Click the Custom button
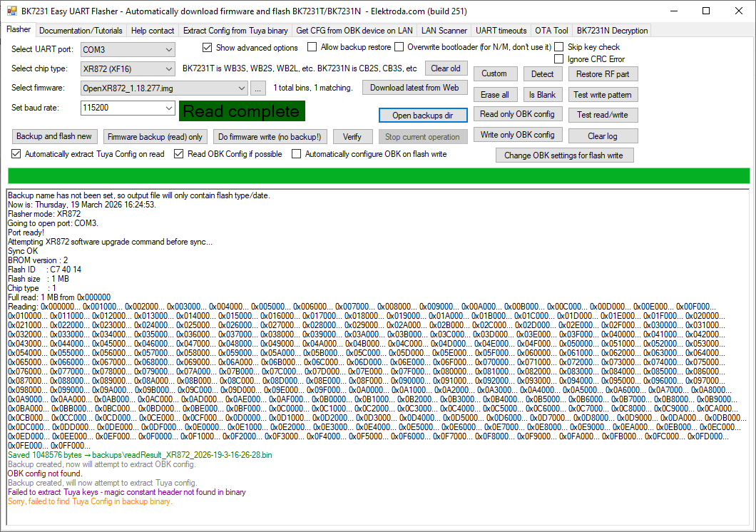This screenshot has height=532, width=756. [x=494, y=73]
